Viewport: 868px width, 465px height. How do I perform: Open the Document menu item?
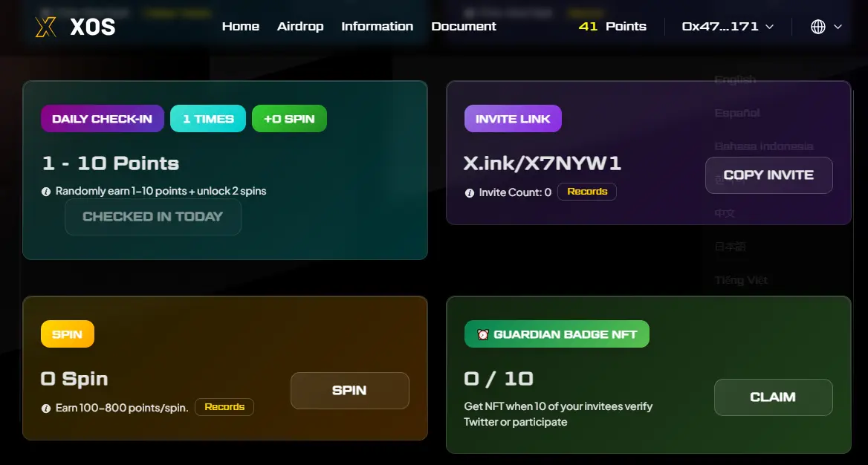464,26
